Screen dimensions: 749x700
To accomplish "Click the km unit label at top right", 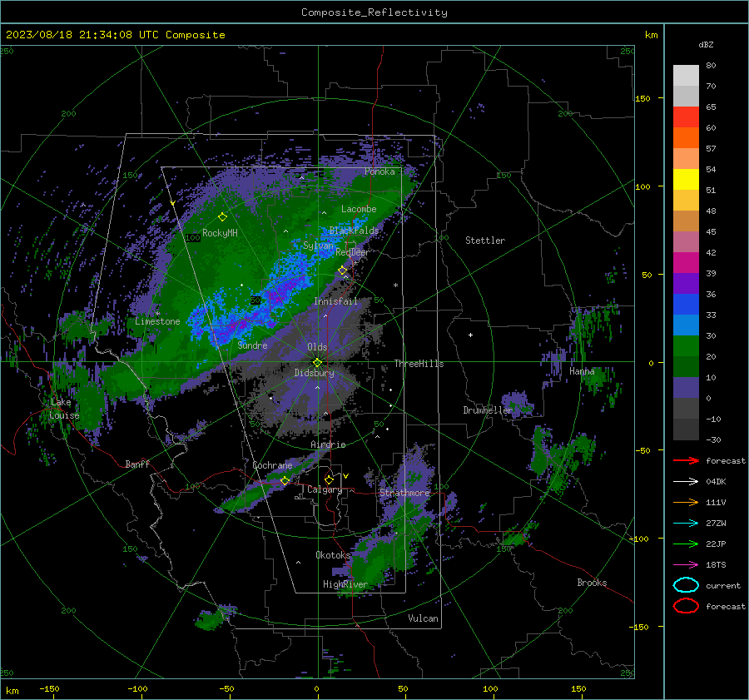I will coord(651,35).
